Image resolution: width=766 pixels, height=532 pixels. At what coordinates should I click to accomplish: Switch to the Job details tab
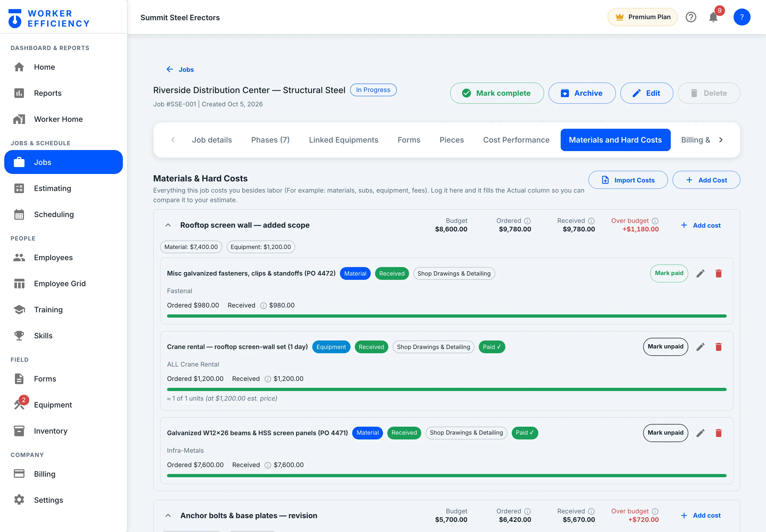(x=212, y=140)
